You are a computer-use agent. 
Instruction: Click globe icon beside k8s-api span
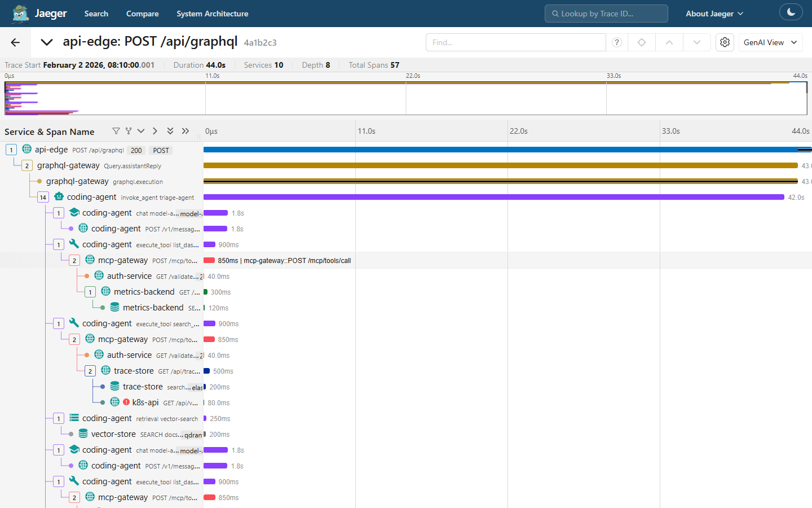point(114,402)
